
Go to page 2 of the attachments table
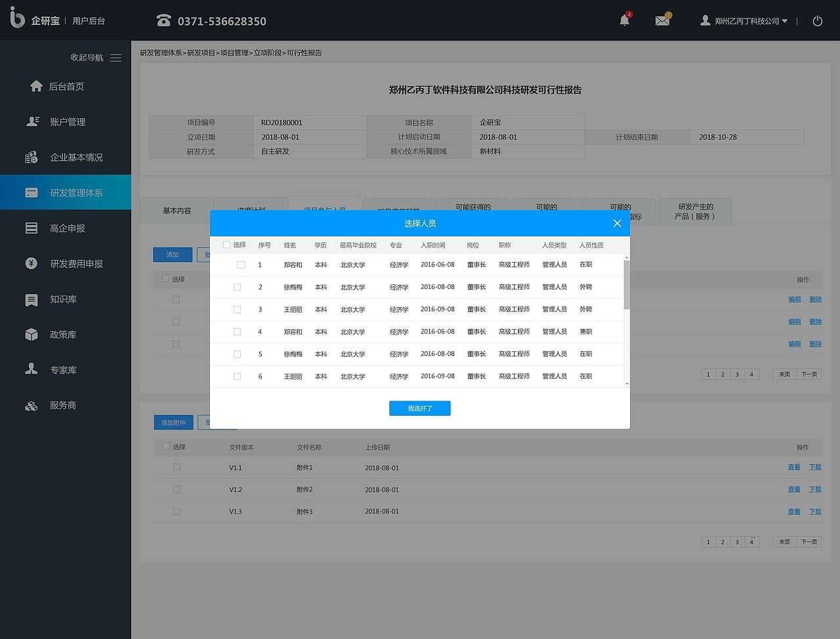coord(723,542)
